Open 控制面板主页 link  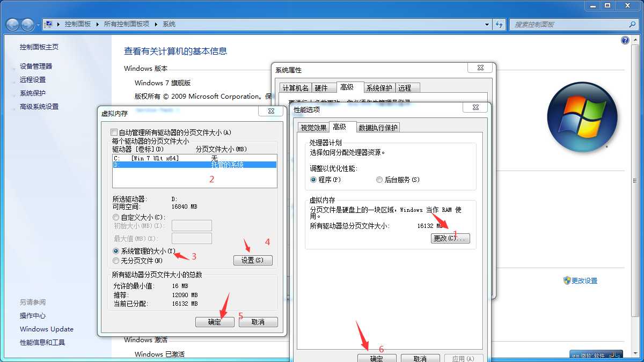pyautogui.click(x=39, y=47)
